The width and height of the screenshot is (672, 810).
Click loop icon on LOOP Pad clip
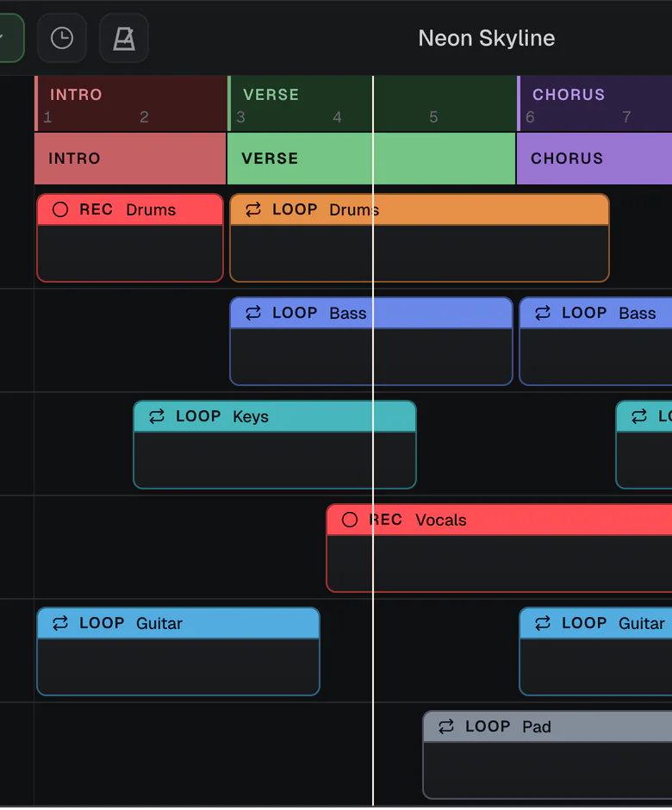[446, 726]
